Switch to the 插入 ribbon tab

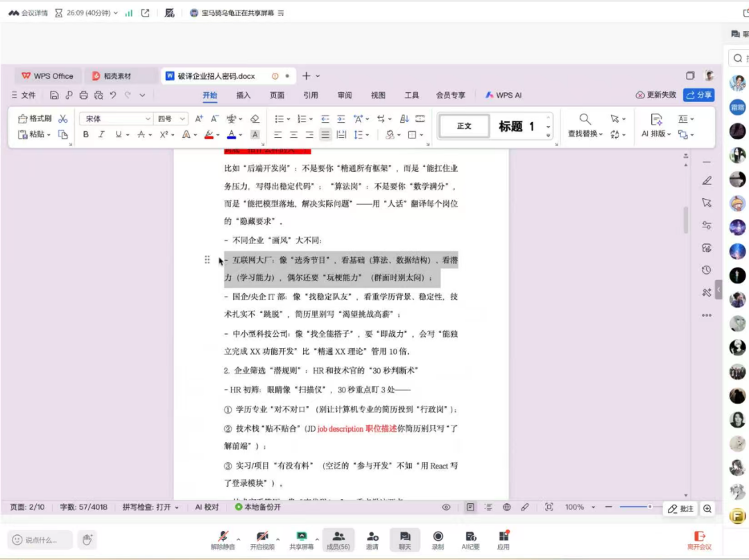(243, 95)
